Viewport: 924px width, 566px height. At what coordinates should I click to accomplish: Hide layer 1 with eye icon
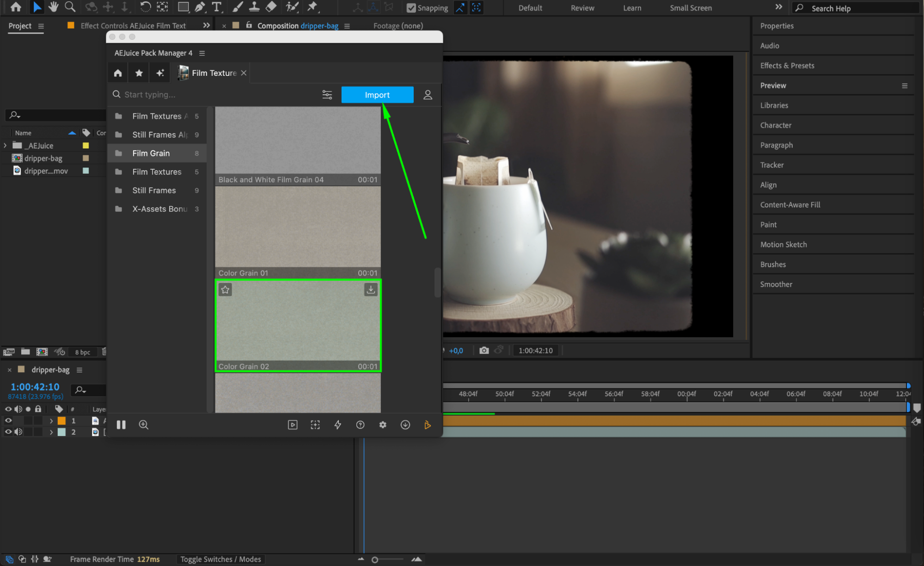8,421
